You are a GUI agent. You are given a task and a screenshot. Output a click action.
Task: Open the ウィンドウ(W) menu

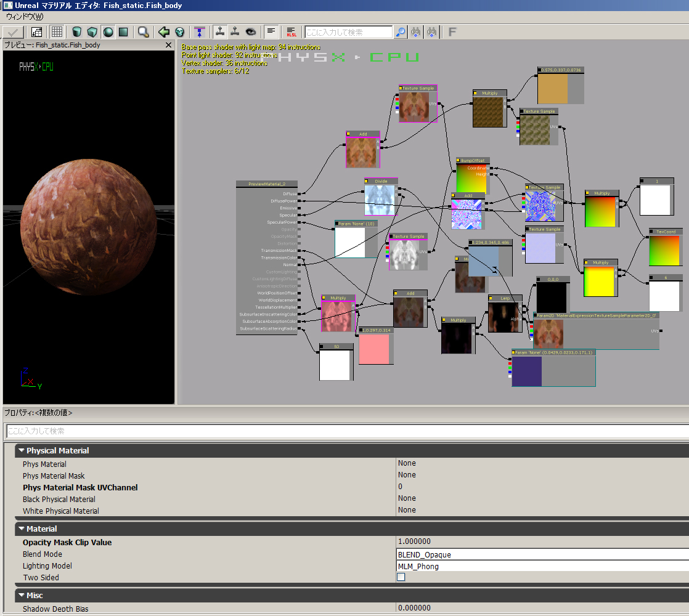[25, 16]
